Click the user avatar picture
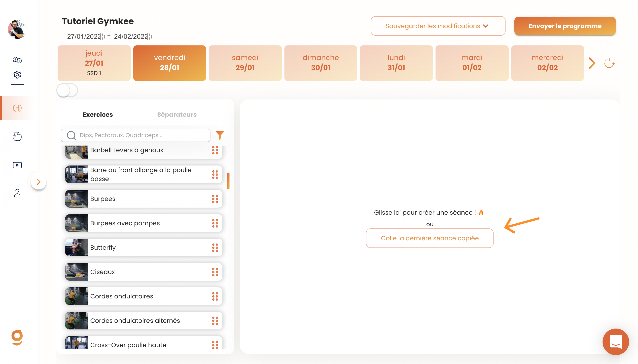The height and width of the screenshot is (364, 638). tap(17, 29)
